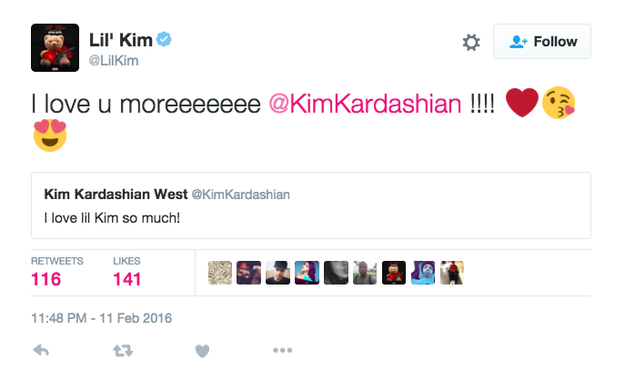
Task: Open Lil' Kim's teddy bear profile picture
Action: pos(55,48)
